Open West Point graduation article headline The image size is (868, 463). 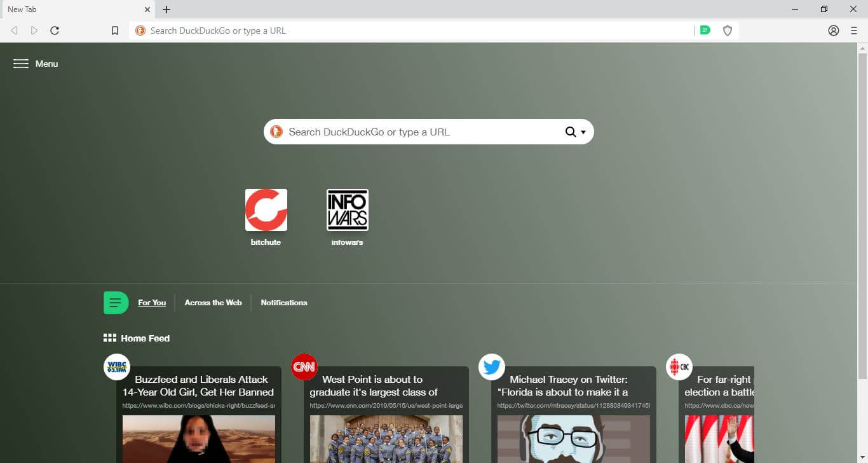point(374,385)
